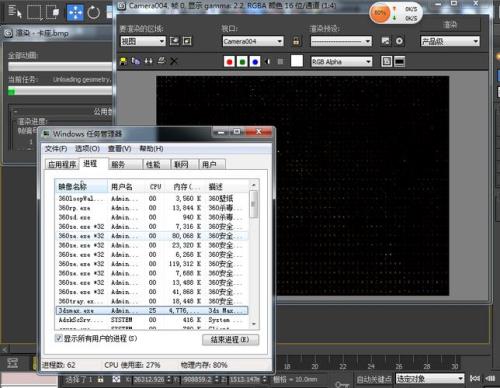Toggle the blue channel button
Viewport: 500px width, 388px height.
(255, 62)
